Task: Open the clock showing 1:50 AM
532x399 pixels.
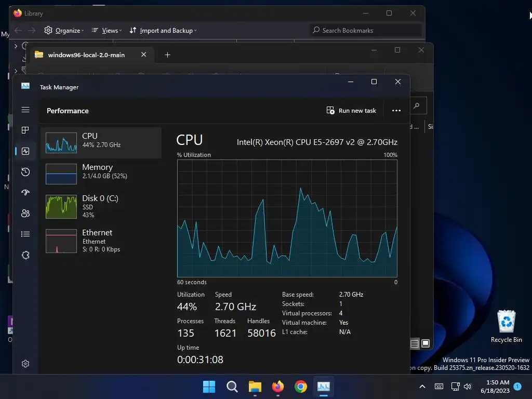Action: tap(495, 387)
